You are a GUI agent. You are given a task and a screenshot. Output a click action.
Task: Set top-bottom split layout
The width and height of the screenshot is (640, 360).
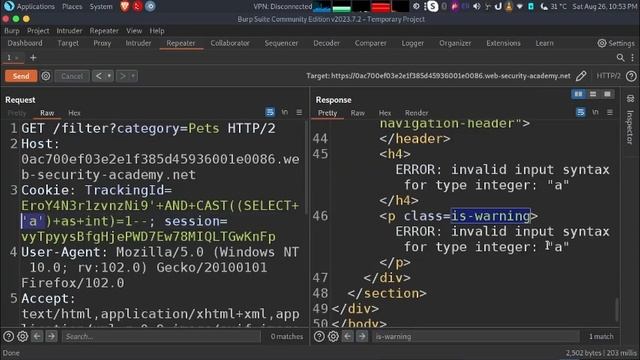tap(593, 94)
